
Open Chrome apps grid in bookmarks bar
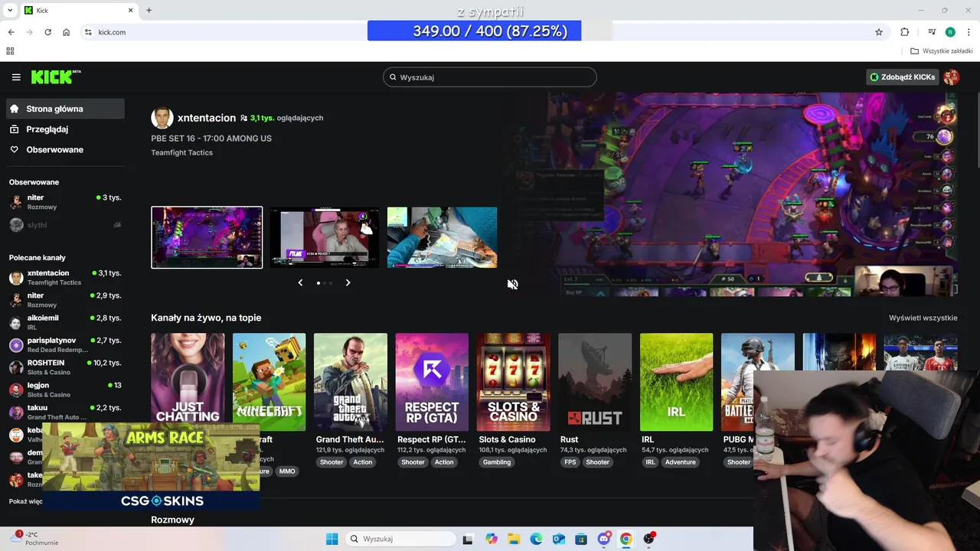(x=10, y=51)
